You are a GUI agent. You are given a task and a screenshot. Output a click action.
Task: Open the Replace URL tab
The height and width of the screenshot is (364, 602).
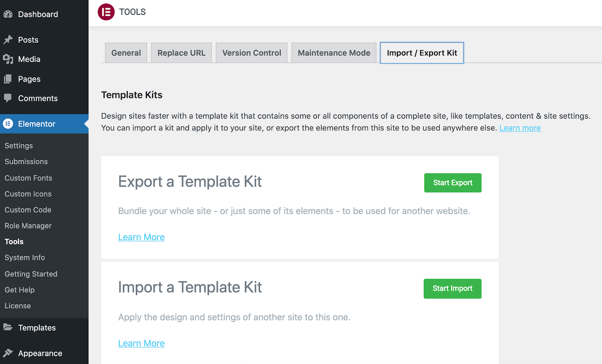[181, 52]
